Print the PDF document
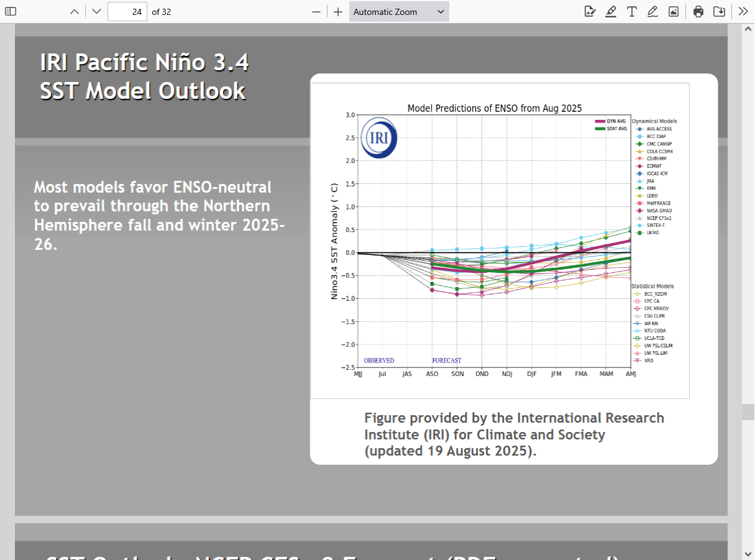755x560 pixels. click(698, 11)
